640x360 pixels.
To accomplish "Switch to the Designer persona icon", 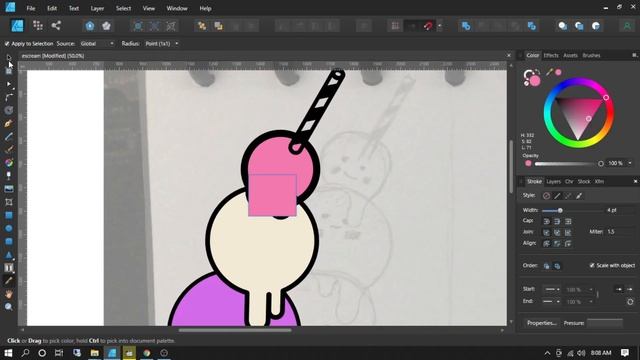I will coord(17,26).
